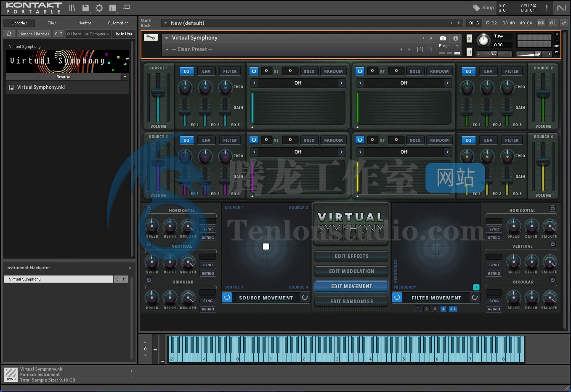The height and width of the screenshot is (392, 571).
Task: Open the instrument info icon
Action: click(x=455, y=38)
